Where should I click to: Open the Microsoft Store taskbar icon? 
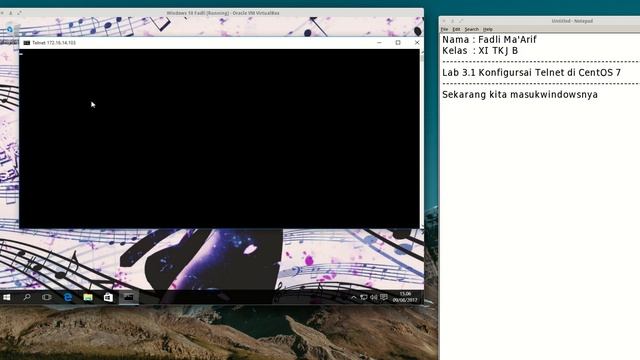click(108, 297)
